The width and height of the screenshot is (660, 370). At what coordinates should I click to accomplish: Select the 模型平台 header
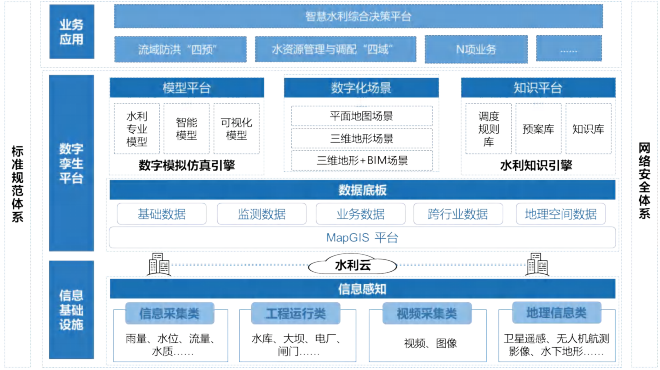[187, 88]
